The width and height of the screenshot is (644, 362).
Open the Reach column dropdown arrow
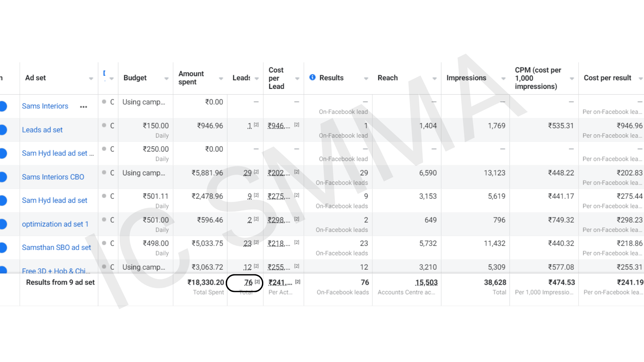pos(435,78)
